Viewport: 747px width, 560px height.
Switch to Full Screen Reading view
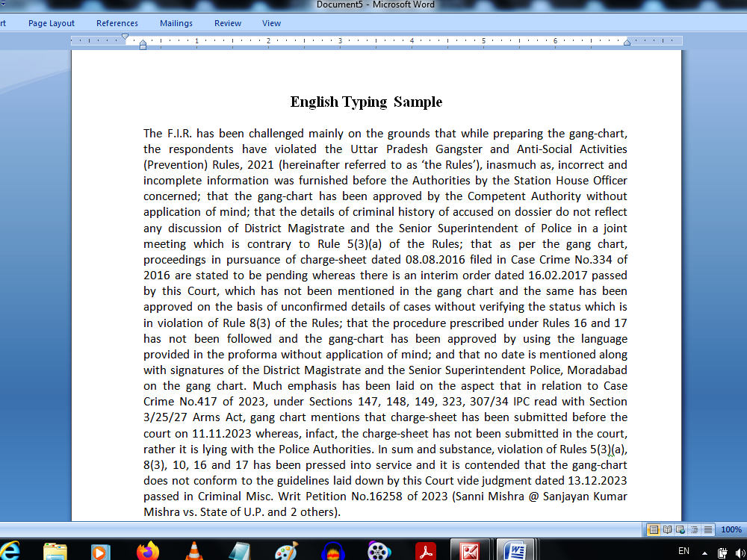667,529
